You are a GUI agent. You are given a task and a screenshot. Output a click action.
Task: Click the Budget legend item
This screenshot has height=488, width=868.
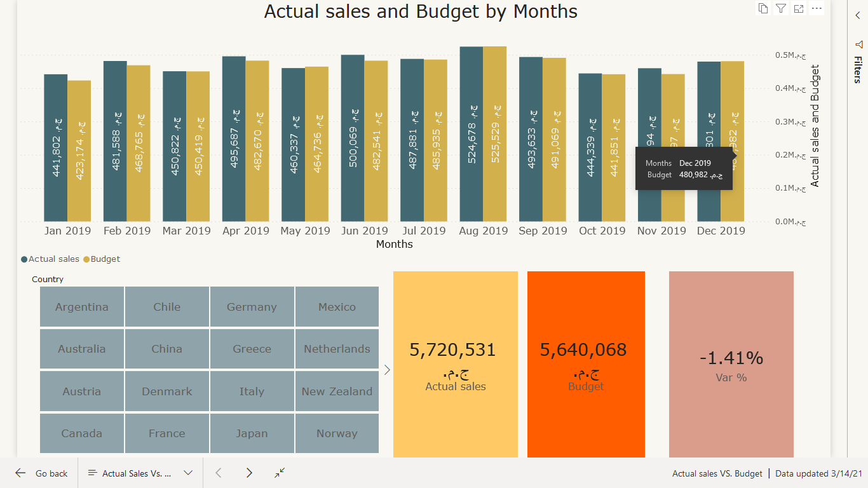tap(102, 259)
